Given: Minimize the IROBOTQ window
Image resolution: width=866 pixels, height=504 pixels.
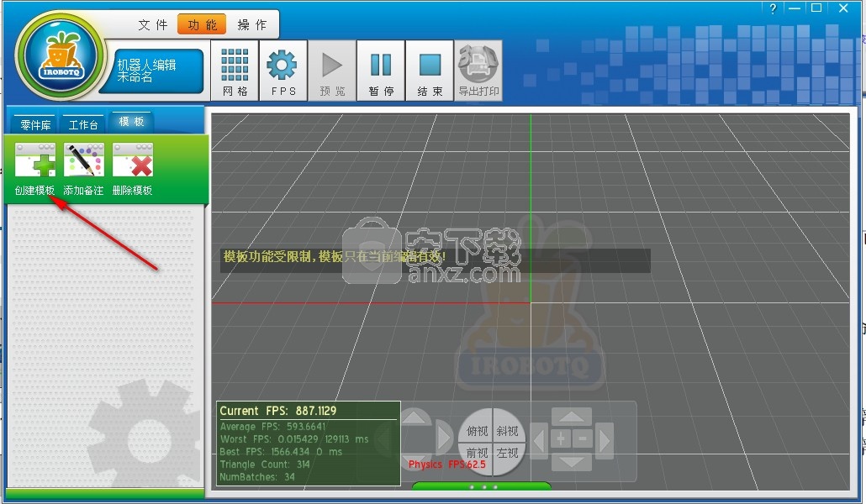Looking at the screenshot, I should [795, 8].
